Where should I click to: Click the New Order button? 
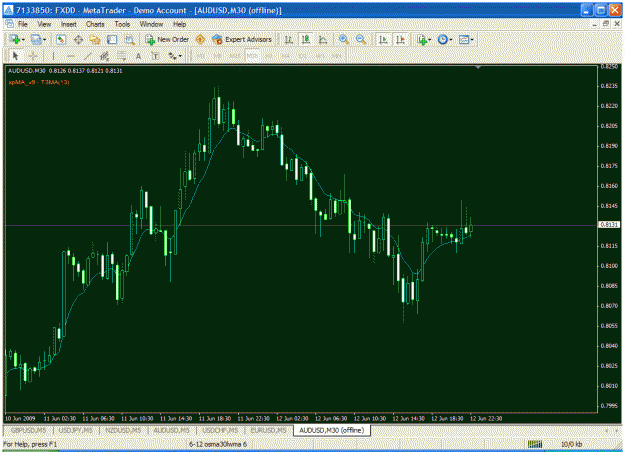pyautogui.click(x=167, y=39)
